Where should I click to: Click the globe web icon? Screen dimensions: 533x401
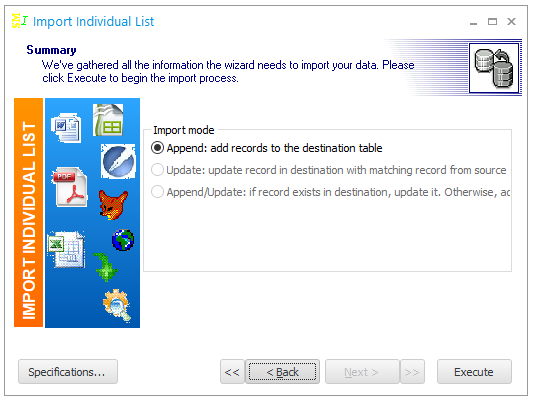pos(123,240)
